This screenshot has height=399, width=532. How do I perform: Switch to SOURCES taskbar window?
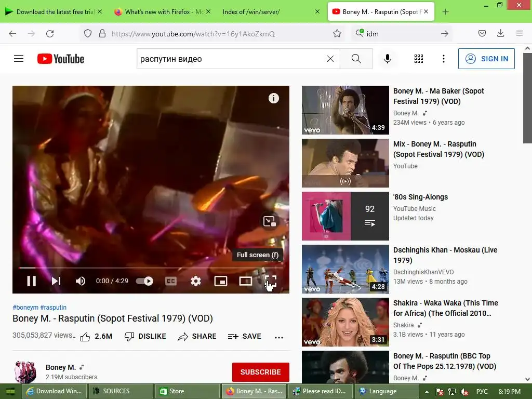121,391
